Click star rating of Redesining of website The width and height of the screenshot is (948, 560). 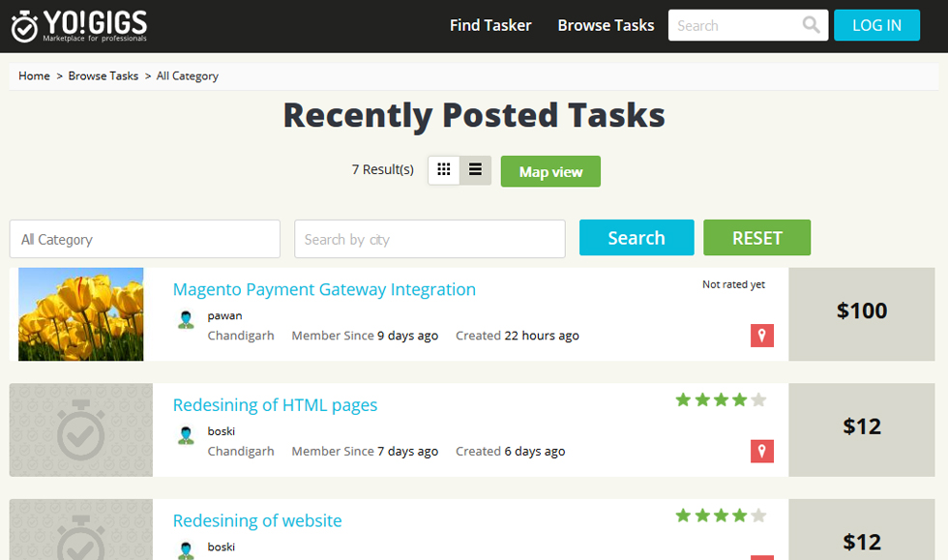[720, 516]
